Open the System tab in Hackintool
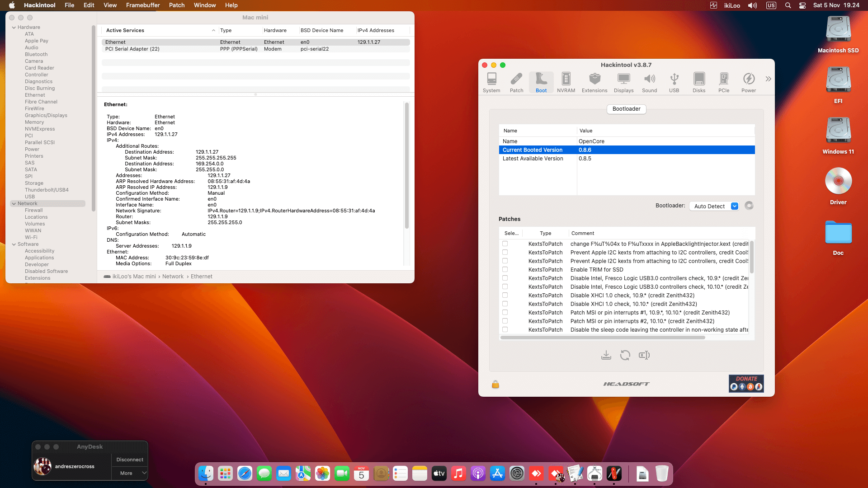Image resolution: width=868 pixels, height=488 pixels. tap(491, 82)
